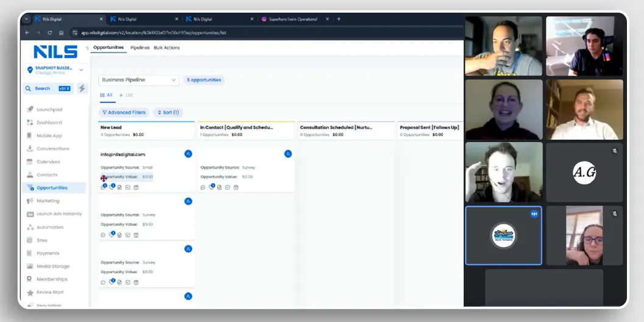644x322 pixels.
Task: Toggle sidebar collapse icon beside NILS logo
Action: pyautogui.click(x=87, y=48)
